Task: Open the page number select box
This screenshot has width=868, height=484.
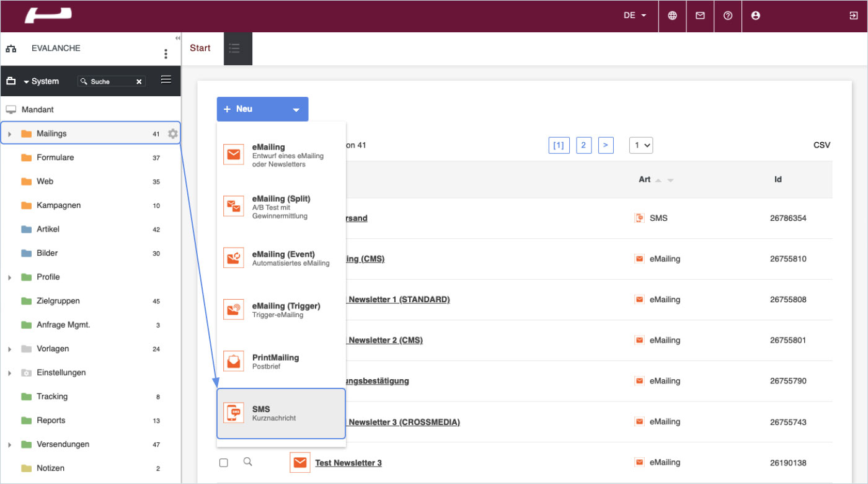Action: pyautogui.click(x=641, y=145)
